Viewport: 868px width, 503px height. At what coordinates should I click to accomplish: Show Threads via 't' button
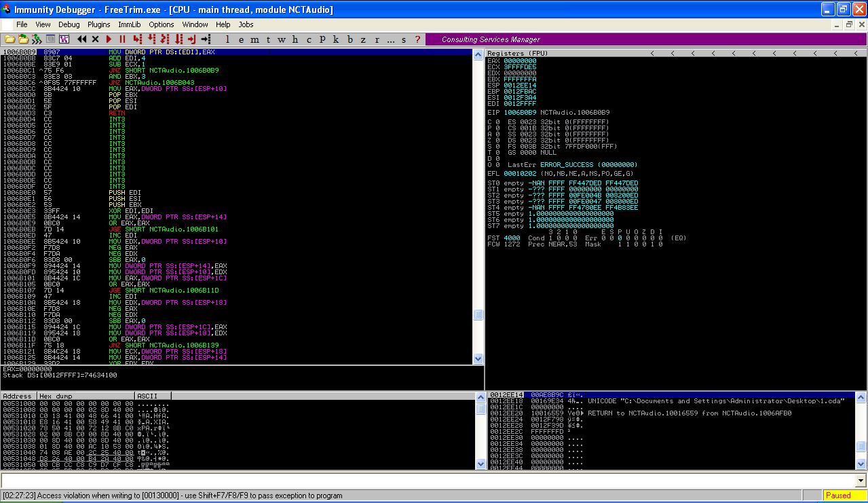point(268,39)
